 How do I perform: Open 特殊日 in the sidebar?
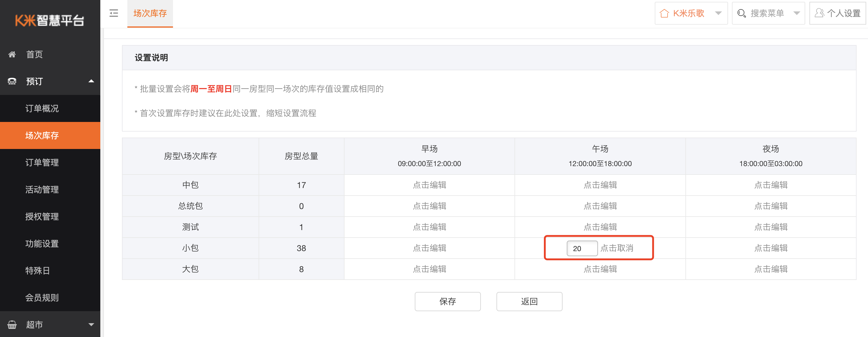50,271
